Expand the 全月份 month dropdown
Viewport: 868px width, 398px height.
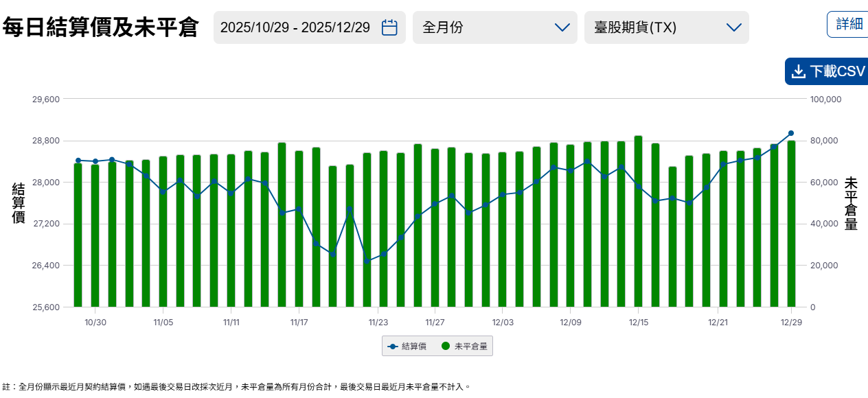click(x=495, y=27)
